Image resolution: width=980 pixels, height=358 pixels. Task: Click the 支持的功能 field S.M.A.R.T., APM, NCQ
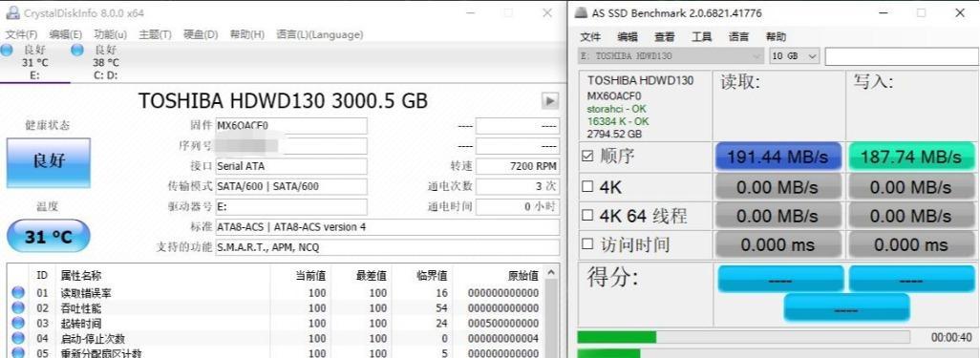tap(387, 247)
